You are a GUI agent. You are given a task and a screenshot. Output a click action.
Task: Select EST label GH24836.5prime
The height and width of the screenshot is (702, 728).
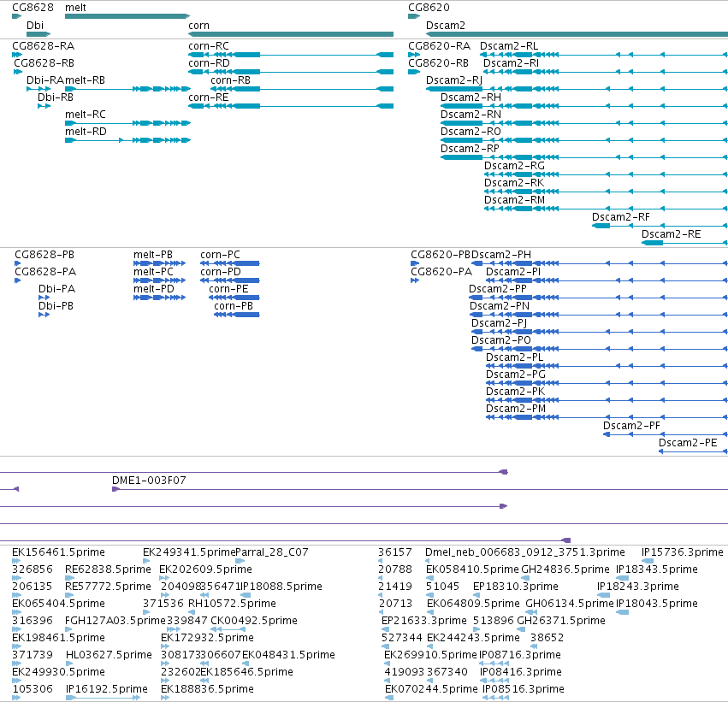[x=565, y=569]
